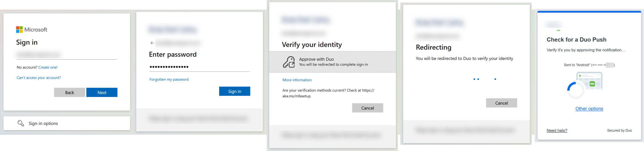Click the Duo key-and-person icon

[x=289, y=62]
